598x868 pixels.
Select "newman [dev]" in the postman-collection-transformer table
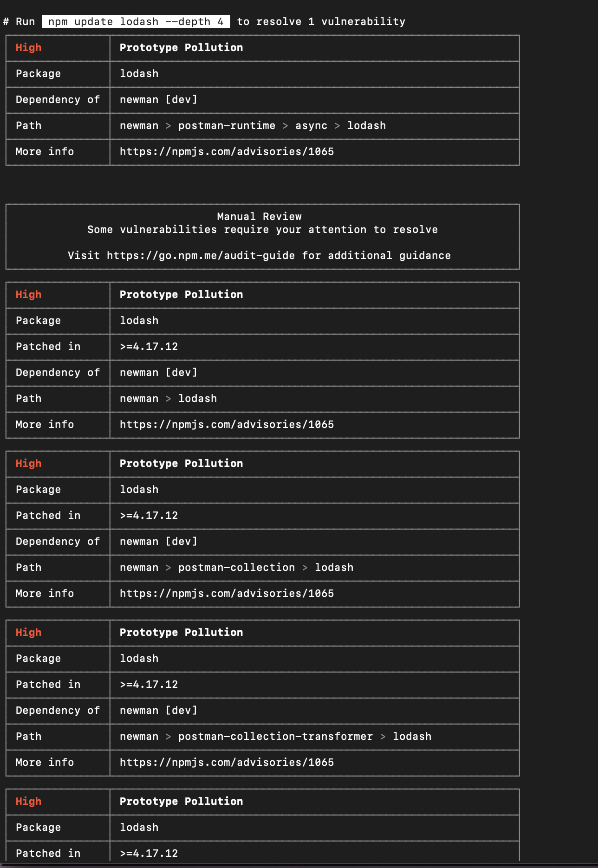[158, 711]
